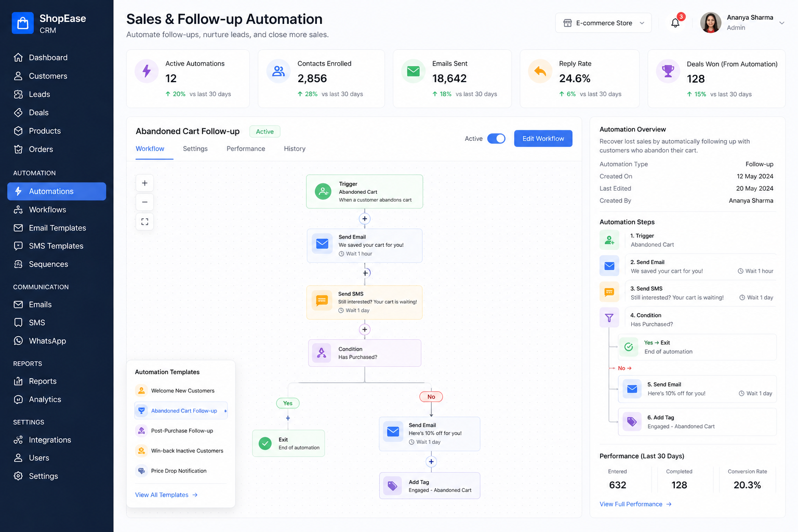
Task: Click step 6 Add Tag icon
Action: tap(632, 421)
